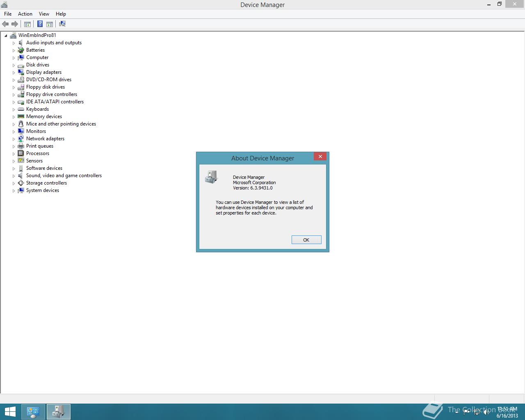Select IDE ATA/ATAPI controllers item
This screenshot has width=525, height=420.
click(55, 102)
